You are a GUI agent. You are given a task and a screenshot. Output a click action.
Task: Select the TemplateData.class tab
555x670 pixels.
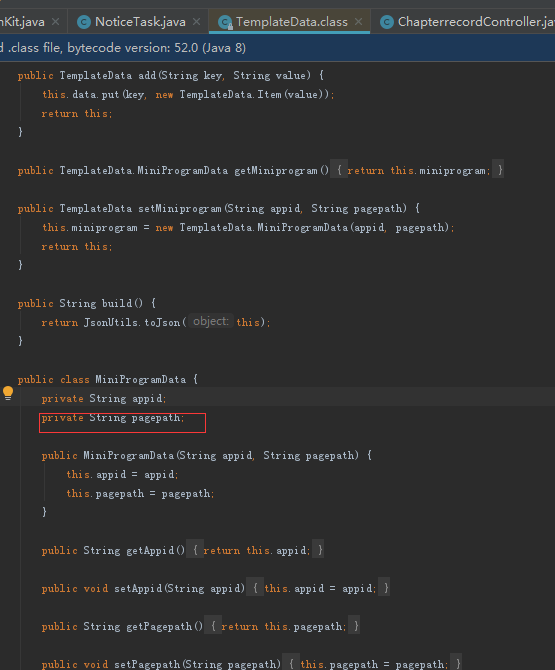(292, 22)
